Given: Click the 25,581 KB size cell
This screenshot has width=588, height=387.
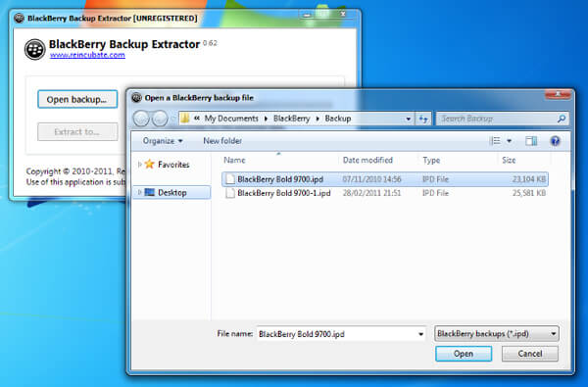Looking at the screenshot, I should 529,193.
